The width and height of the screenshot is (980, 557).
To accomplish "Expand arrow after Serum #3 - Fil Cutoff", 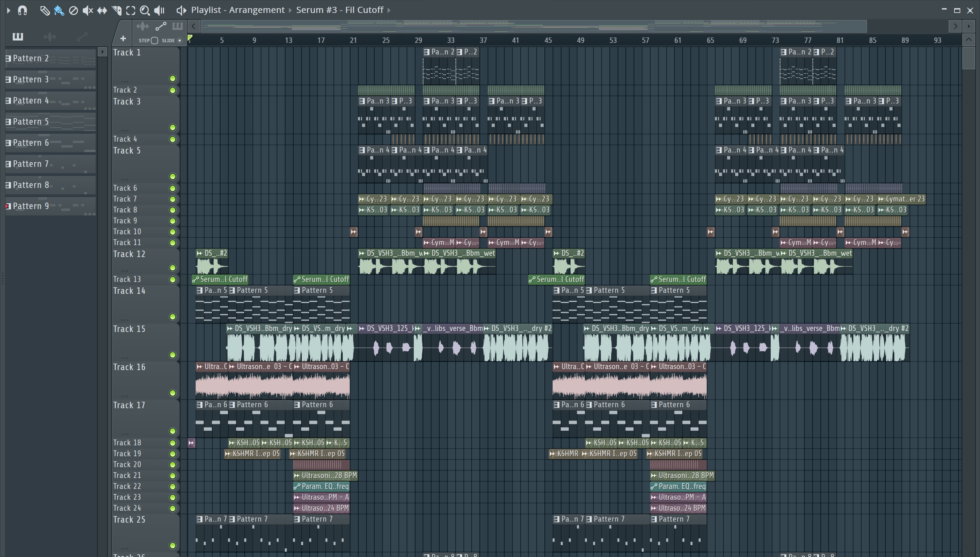I will tap(389, 10).
